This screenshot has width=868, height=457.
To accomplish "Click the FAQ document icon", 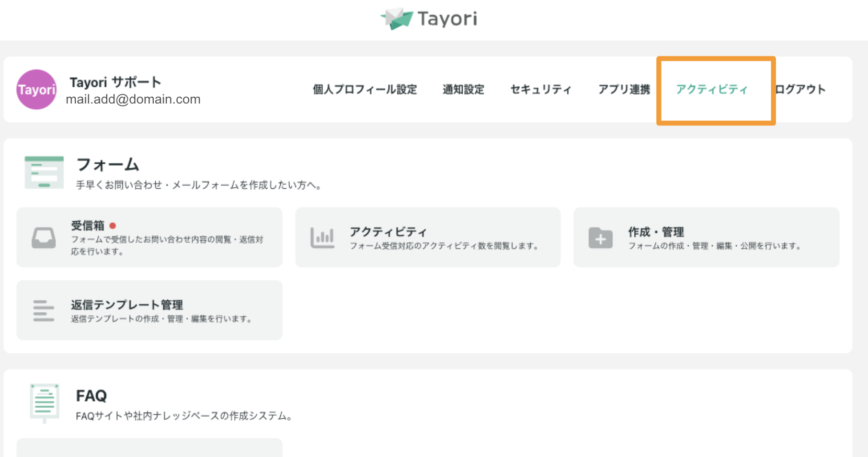I will tap(44, 403).
